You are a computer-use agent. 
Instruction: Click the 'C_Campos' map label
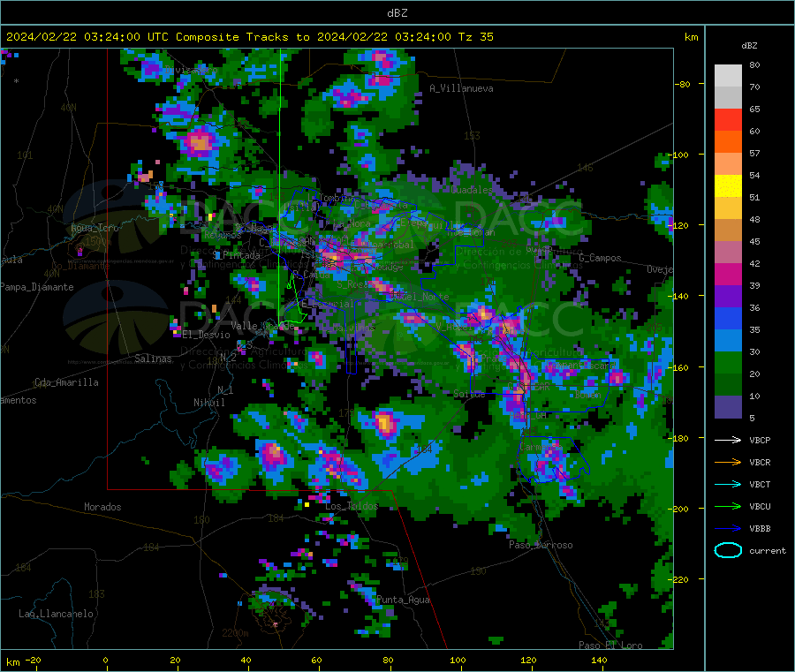601,258
